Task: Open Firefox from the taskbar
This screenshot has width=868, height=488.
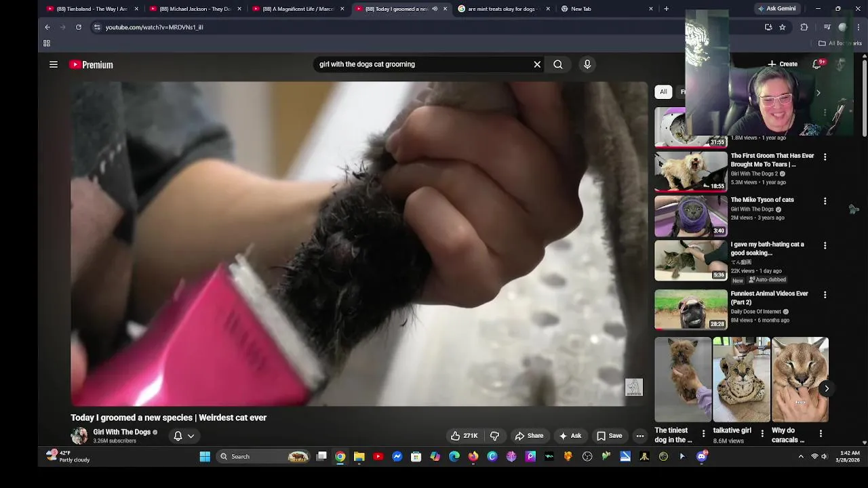Action: coord(473,457)
